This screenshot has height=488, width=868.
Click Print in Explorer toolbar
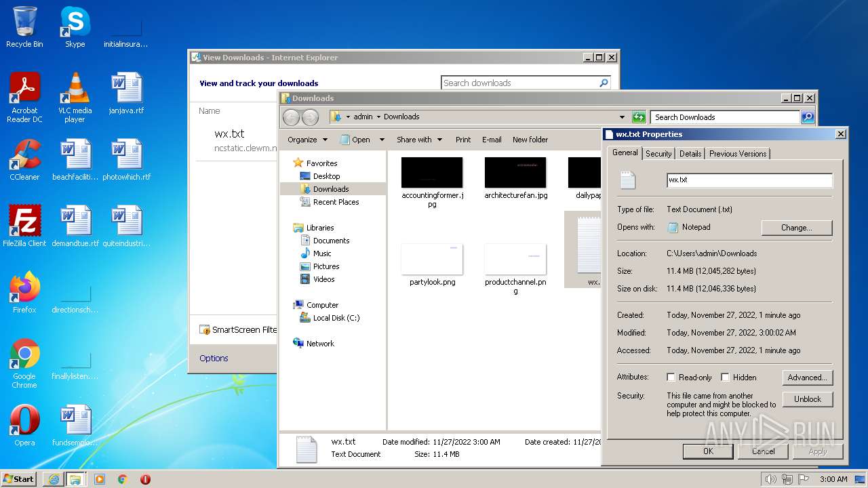pyautogui.click(x=463, y=140)
